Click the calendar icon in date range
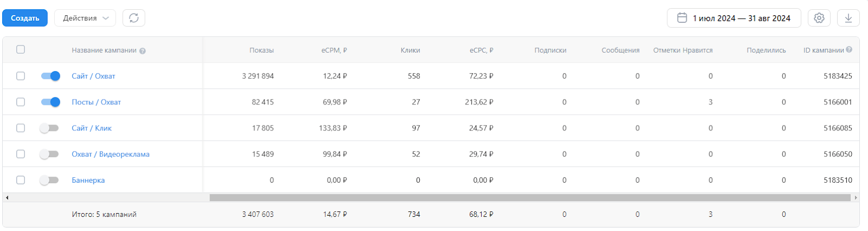 682,18
